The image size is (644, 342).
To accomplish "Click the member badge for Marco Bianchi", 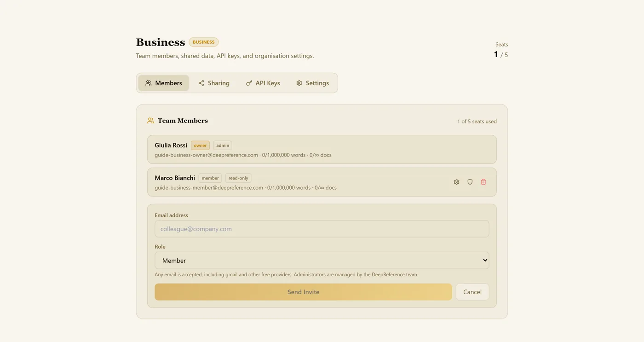I will click(210, 178).
